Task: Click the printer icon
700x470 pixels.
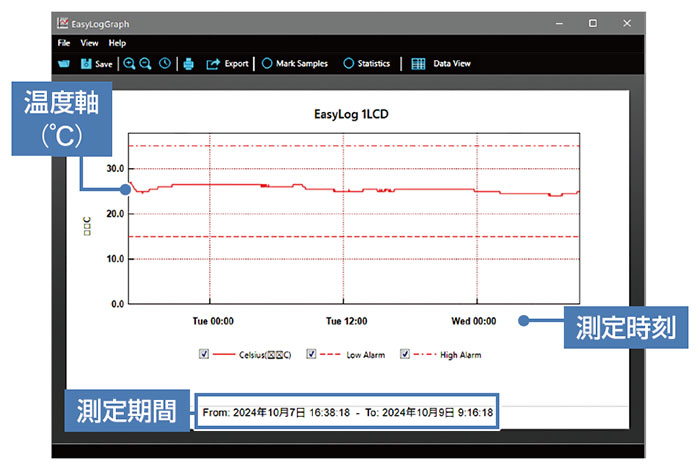Action: pyautogui.click(x=189, y=64)
